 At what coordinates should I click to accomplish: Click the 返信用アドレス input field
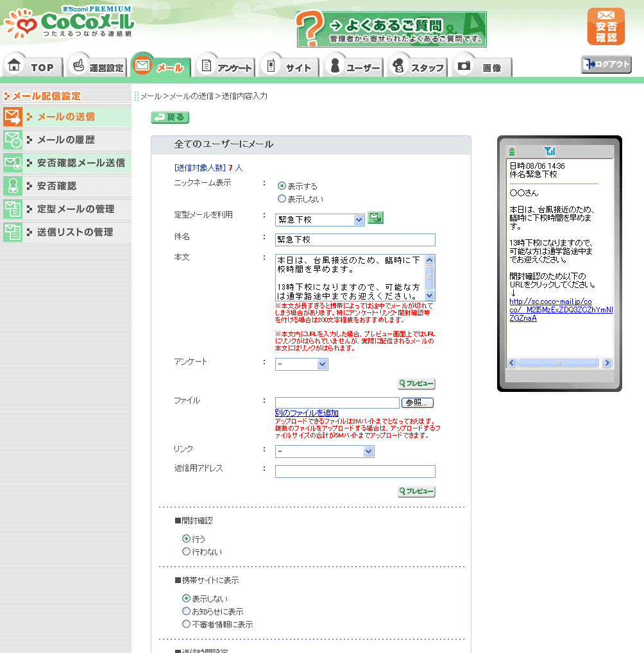[355, 471]
